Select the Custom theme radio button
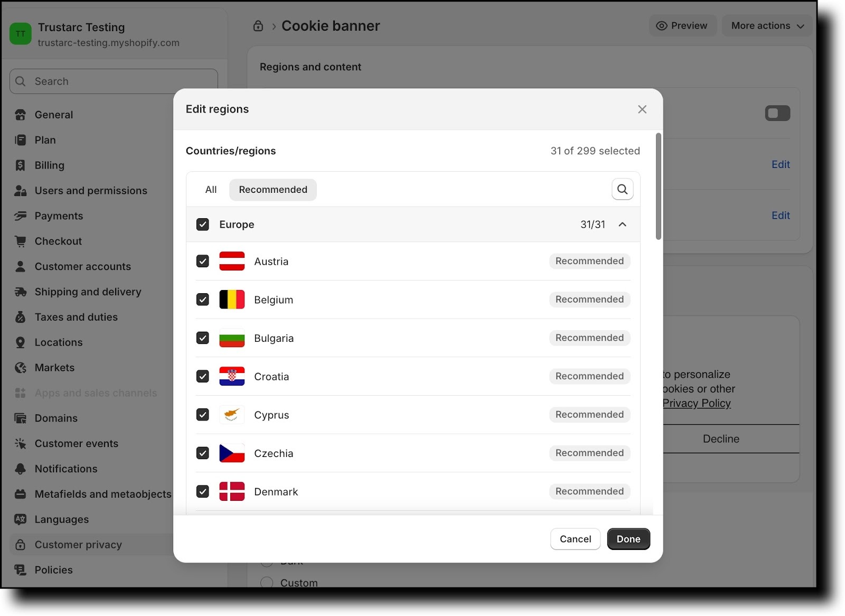This screenshot has width=845, height=616. (x=267, y=583)
